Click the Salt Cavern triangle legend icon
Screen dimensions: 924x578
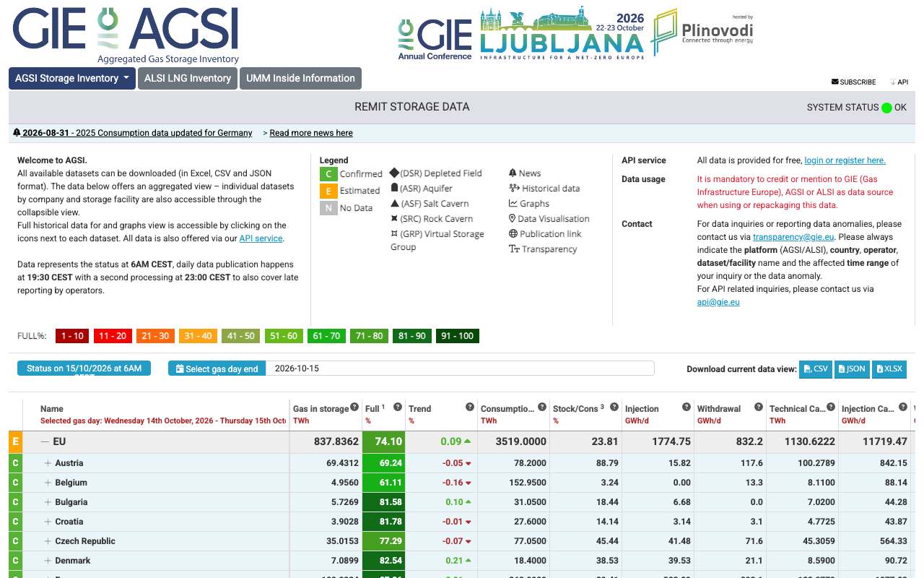pyautogui.click(x=394, y=203)
